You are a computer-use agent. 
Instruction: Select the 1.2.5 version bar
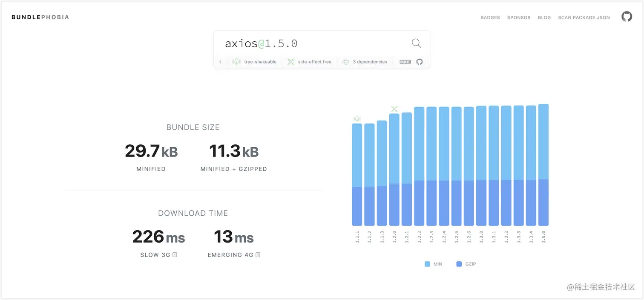coord(457,166)
